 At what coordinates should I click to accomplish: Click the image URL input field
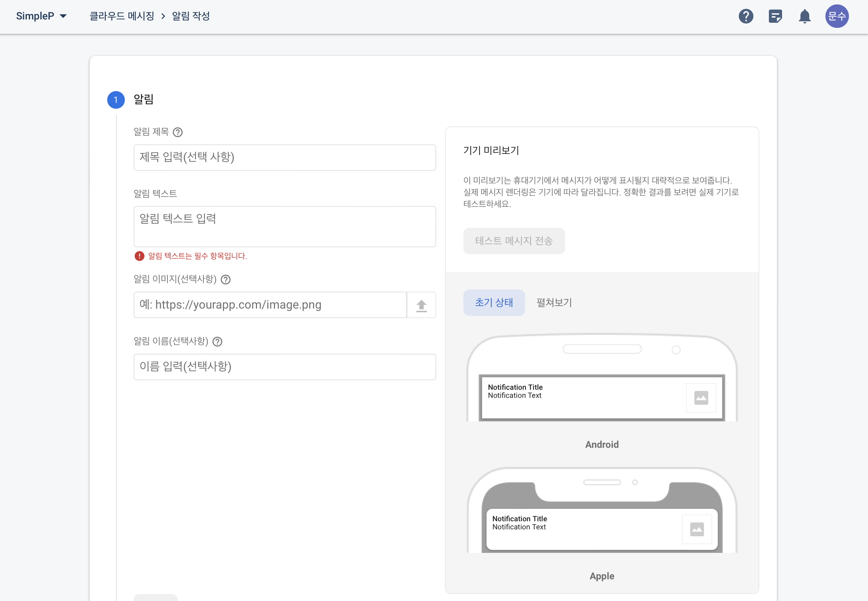[x=270, y=305]
